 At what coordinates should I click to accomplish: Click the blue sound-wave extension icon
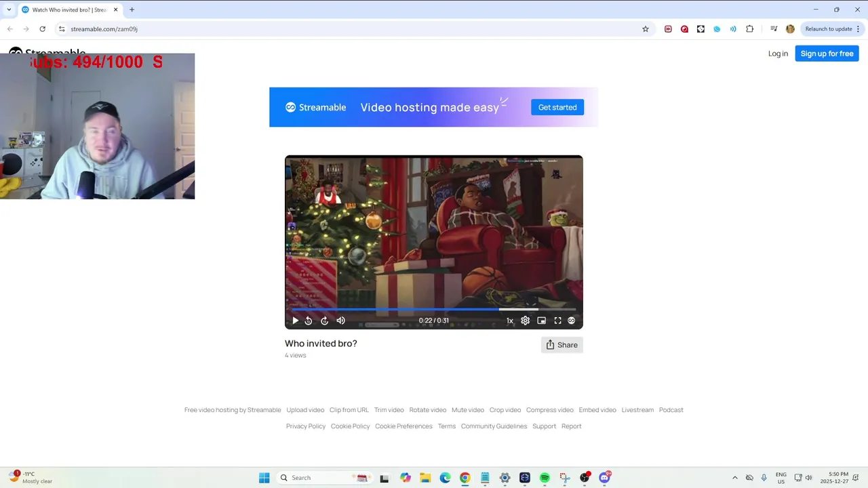coord(733,29)
